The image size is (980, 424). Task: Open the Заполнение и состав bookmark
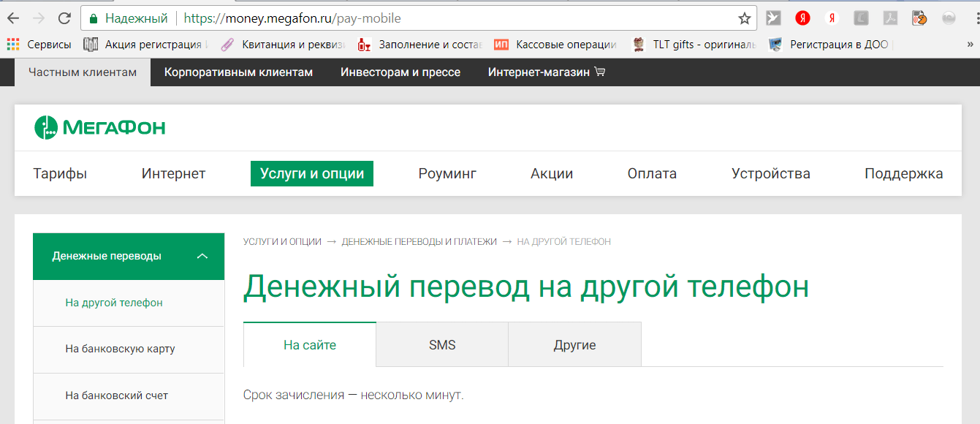[x=419, y=45]
